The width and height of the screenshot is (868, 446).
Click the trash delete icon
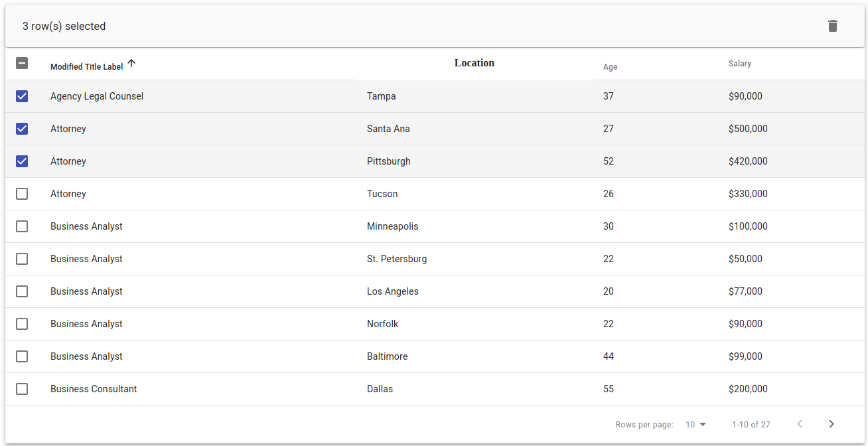tap(833, 25)
